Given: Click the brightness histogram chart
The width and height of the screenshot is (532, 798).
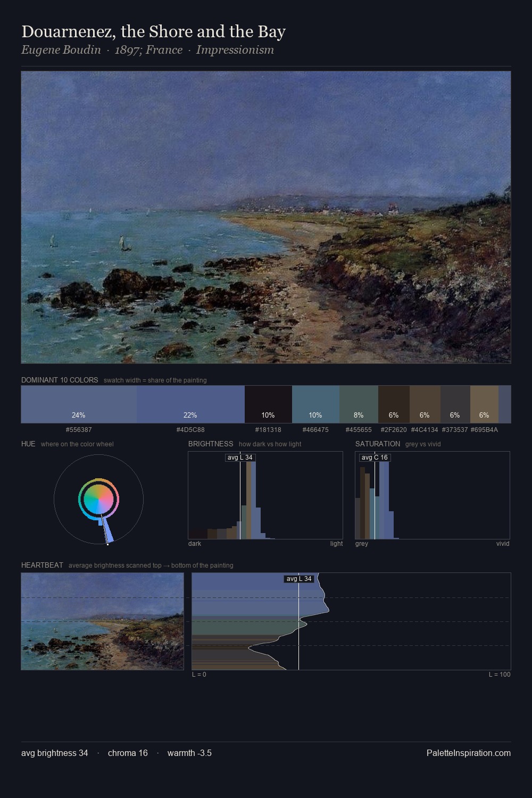Looking at the screenshot, I should [x=265, y=495].
